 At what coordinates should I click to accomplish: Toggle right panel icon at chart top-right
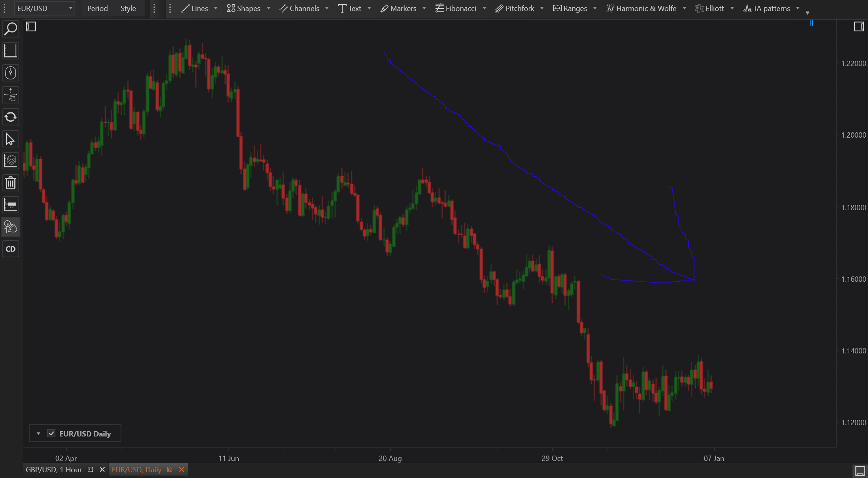pos(859,27)
